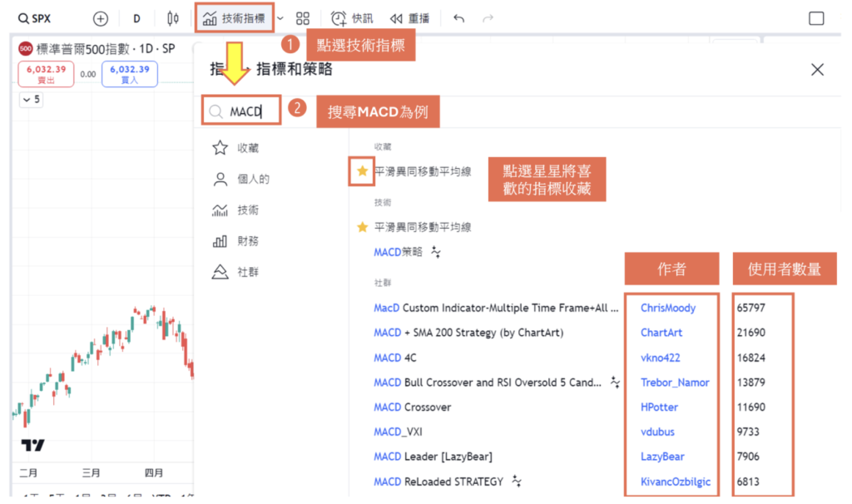Unfavorite 平滑異同移動平均線 star under 收藏

point(362,171)
